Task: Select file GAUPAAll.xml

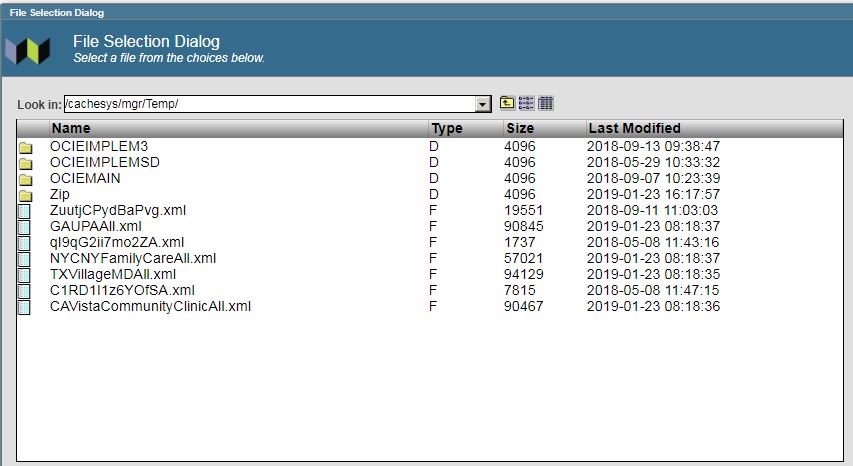Action: 96,226
